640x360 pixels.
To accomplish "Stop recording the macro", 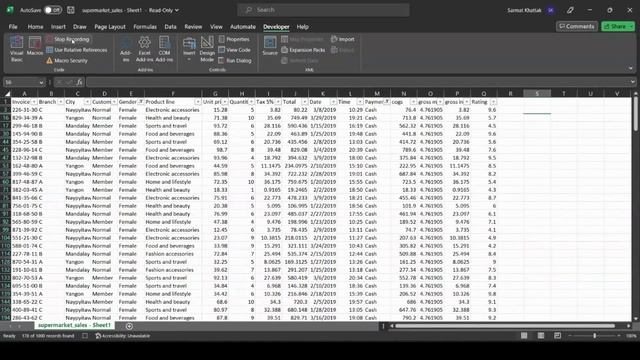I will click(67, 39).
